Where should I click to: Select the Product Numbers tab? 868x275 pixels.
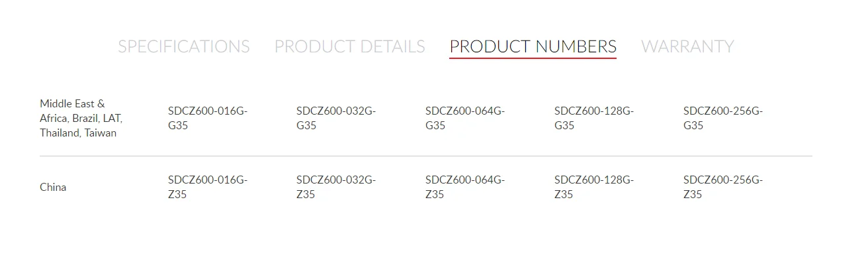(x=533, y=46)
